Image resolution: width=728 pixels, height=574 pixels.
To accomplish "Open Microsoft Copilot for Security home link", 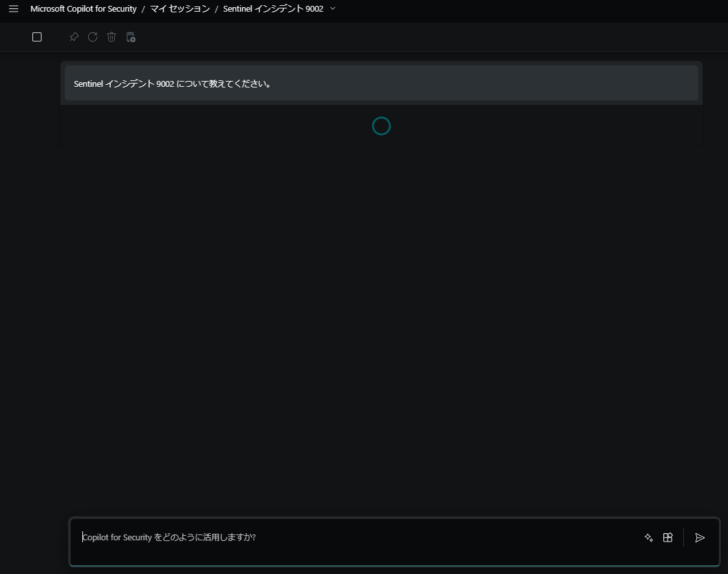I will [84, 9].
